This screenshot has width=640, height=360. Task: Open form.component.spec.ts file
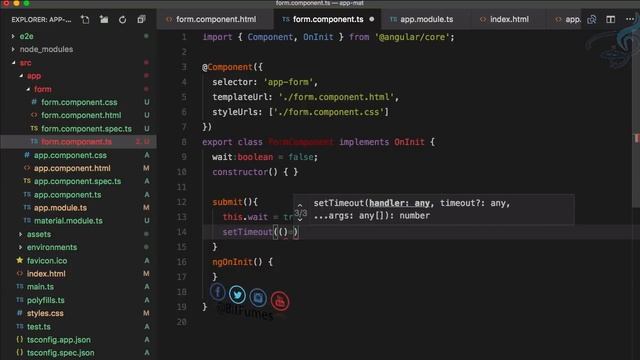[86, 129]
